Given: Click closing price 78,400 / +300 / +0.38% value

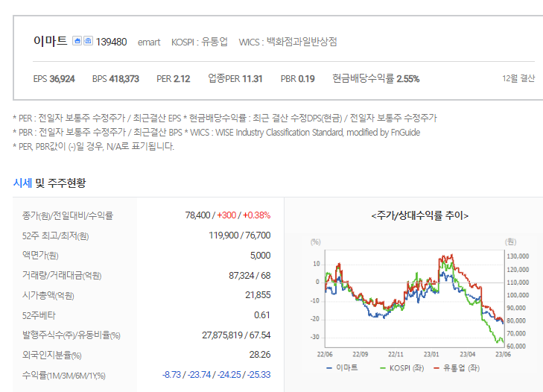Looking at the screenshot, I should tap(227, 215).
